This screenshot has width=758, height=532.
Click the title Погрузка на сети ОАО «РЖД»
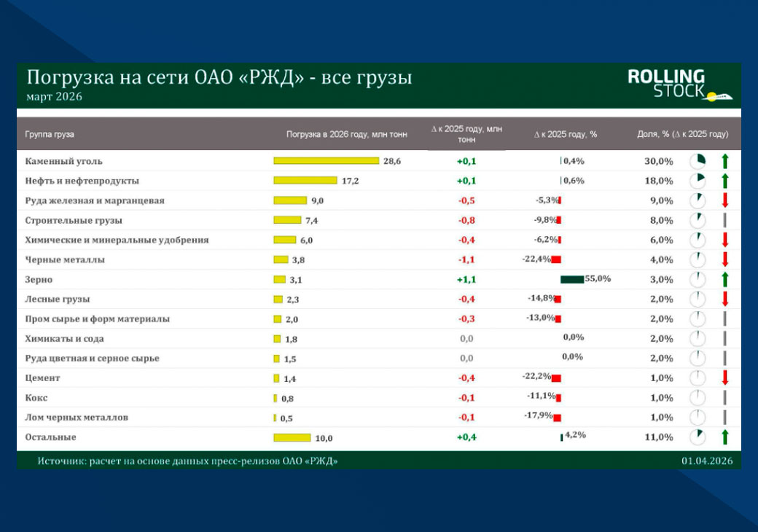click(x=219, y=77)
